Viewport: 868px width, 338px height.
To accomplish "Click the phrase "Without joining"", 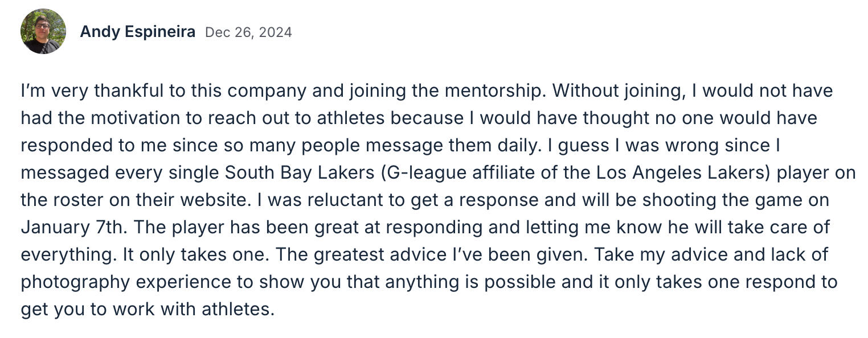I will click(611, 91).
